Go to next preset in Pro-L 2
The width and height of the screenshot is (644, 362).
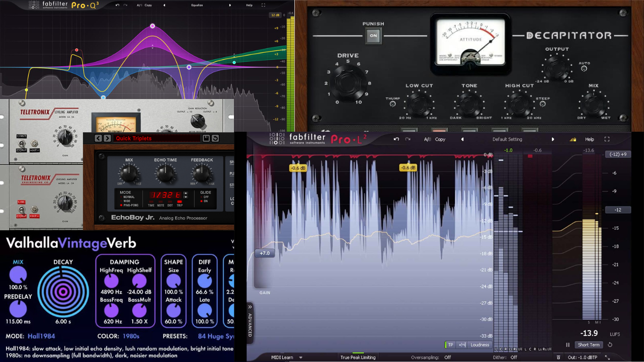tap(553, 139)
